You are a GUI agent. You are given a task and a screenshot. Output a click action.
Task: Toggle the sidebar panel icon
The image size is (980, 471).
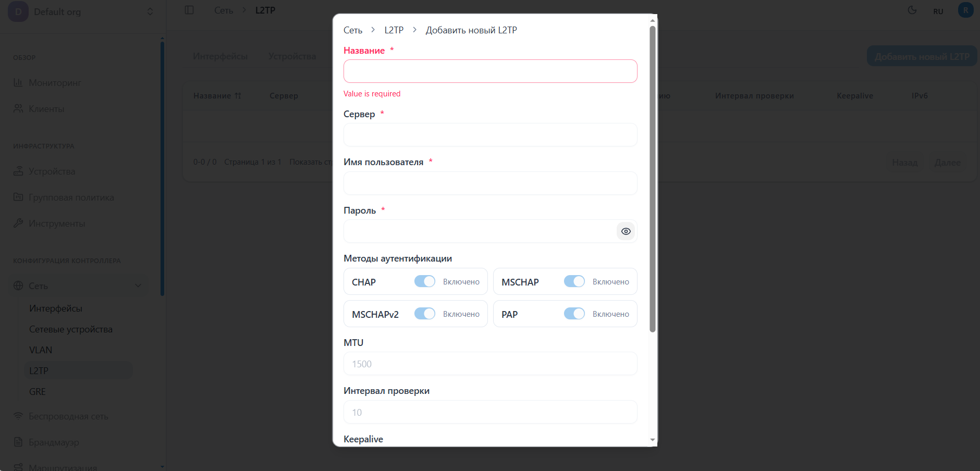189,10
